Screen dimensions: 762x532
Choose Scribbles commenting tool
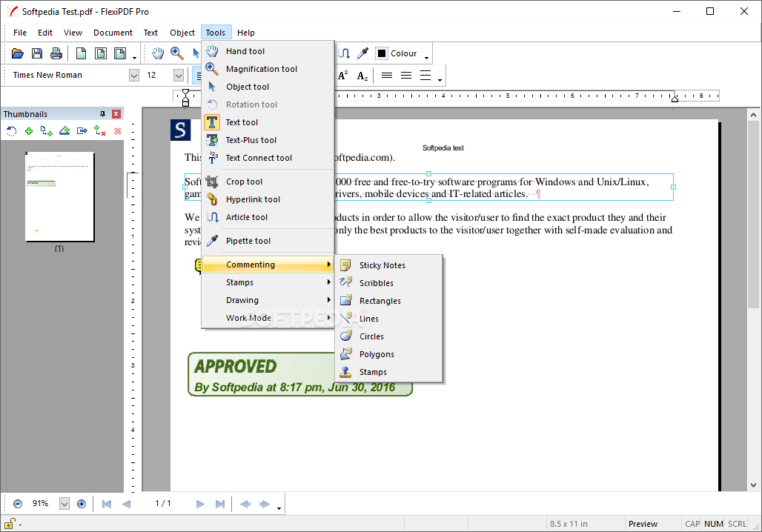(x=388, y=283)
